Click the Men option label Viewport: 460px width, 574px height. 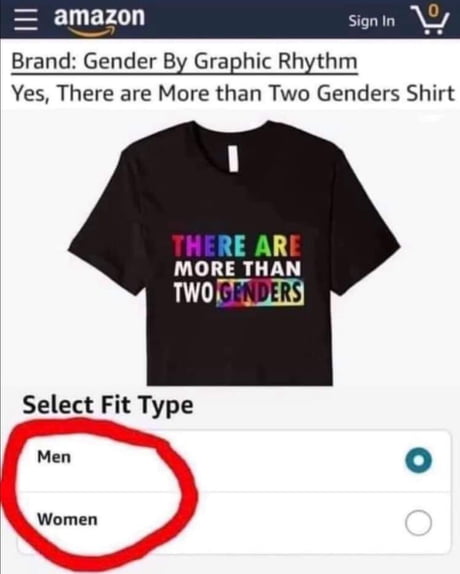[x=54, y=456]
